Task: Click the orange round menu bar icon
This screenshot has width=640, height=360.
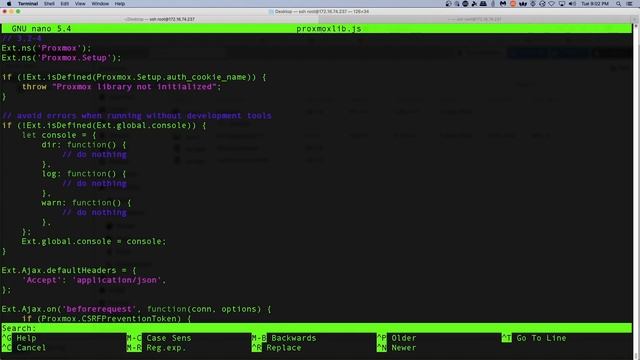Action: [x=513, y=4]
